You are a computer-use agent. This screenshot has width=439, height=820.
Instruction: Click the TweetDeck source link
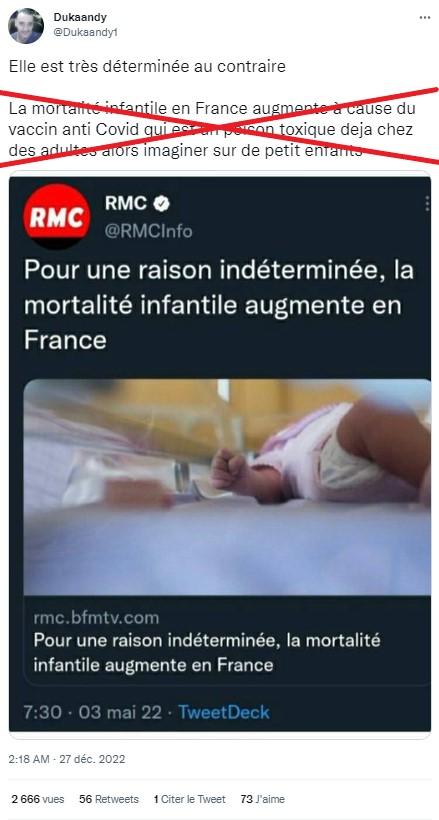[224, 712]
